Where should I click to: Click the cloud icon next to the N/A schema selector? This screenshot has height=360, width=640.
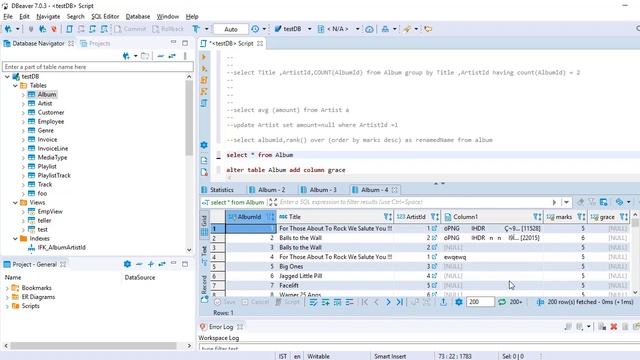369,29
